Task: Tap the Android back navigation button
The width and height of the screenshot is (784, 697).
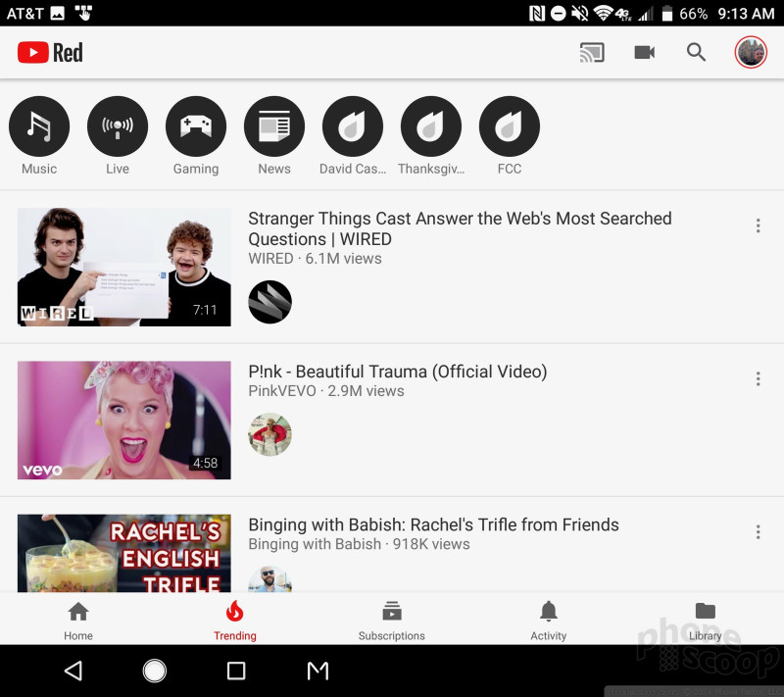Action: (73, 671)
